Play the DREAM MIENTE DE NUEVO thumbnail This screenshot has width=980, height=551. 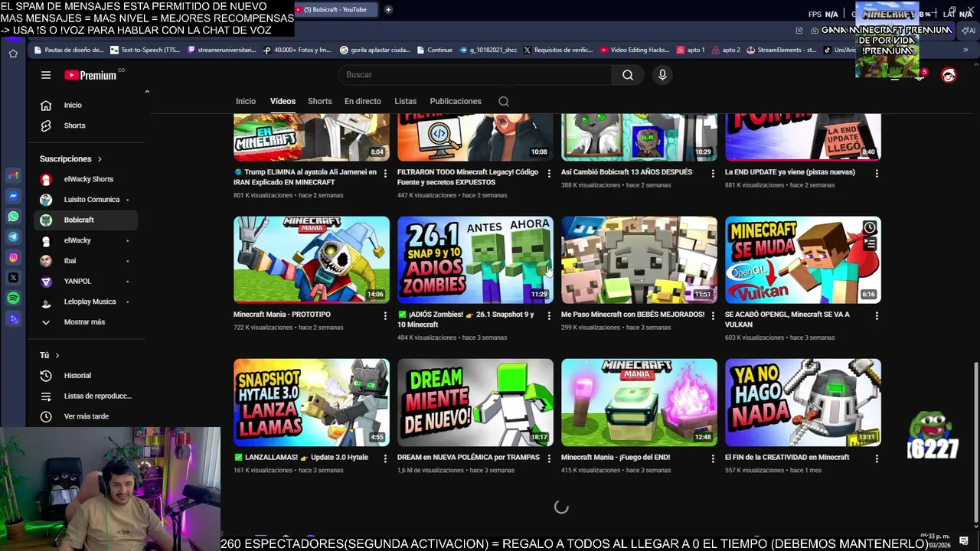[475, 403]
